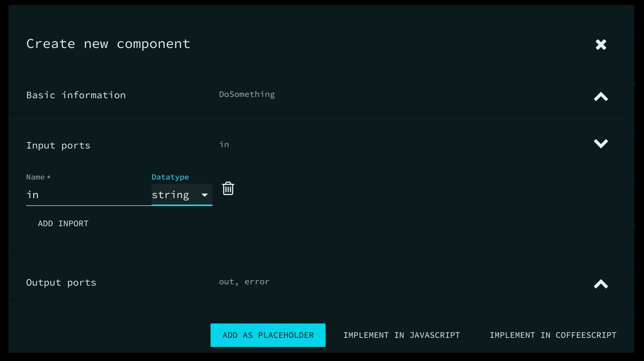Expand the Input ports section
644x361 pixels.
[x=601, y=143]
